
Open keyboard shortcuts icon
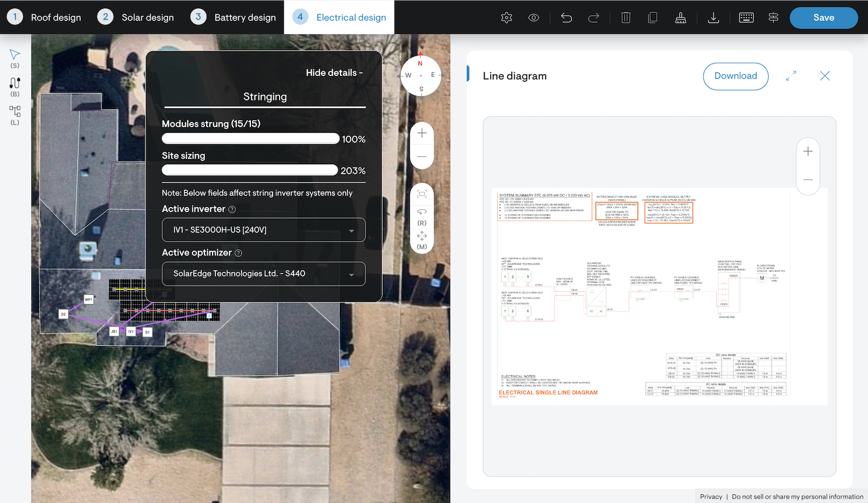(746, 18)
